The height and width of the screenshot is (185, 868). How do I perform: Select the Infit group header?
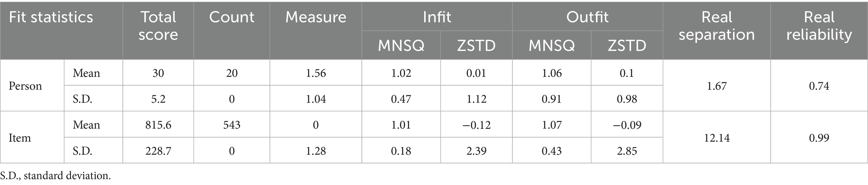pos(437,17)
